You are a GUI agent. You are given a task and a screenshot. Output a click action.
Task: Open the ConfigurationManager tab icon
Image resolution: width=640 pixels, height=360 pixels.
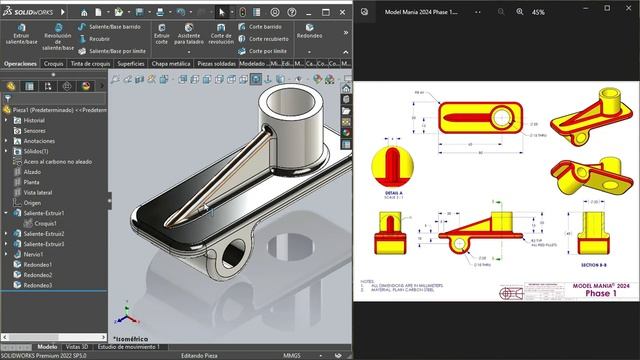[48, 86]
